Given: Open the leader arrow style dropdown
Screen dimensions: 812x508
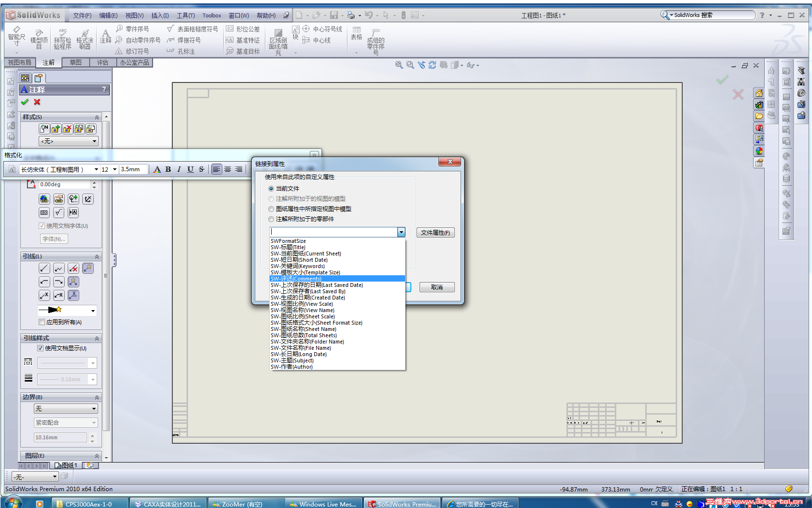Looking at the screenshot, I should pos(93,310).
